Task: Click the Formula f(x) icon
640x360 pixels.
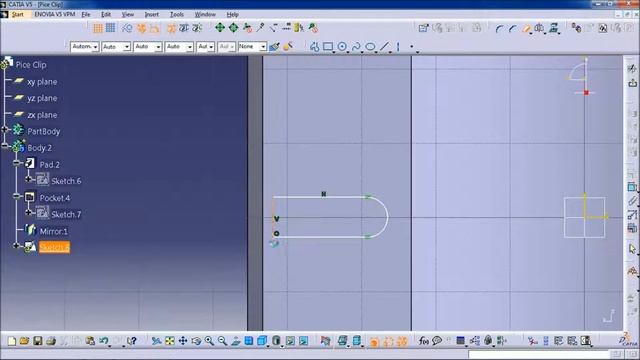Action: click(x=424, y=341)
